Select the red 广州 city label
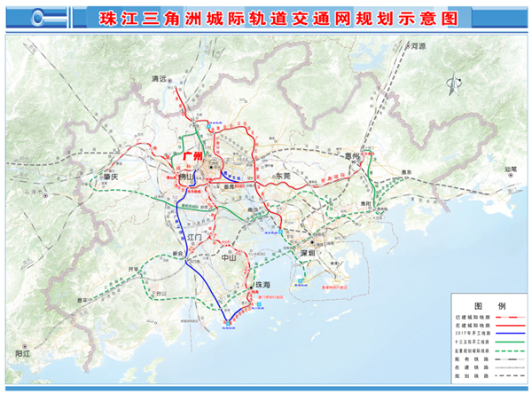Screen dimensions: 532x394 pos(192,156)
